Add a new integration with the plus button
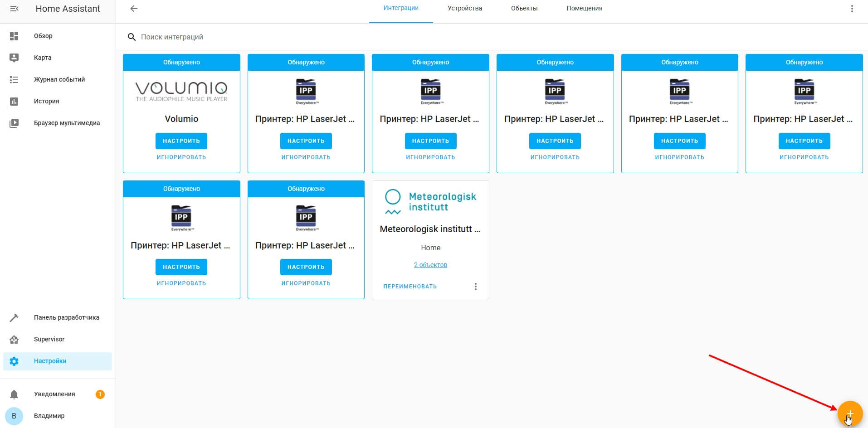 point(849,413)
